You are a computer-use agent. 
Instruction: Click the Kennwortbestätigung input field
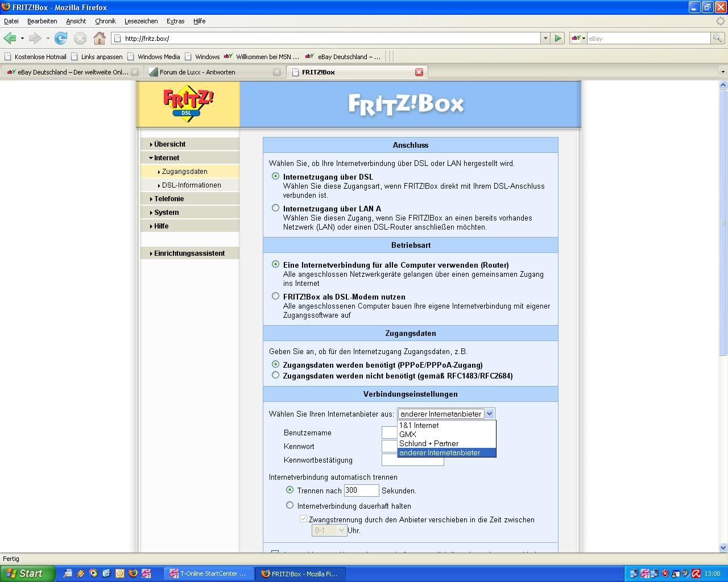coord(412,460)
